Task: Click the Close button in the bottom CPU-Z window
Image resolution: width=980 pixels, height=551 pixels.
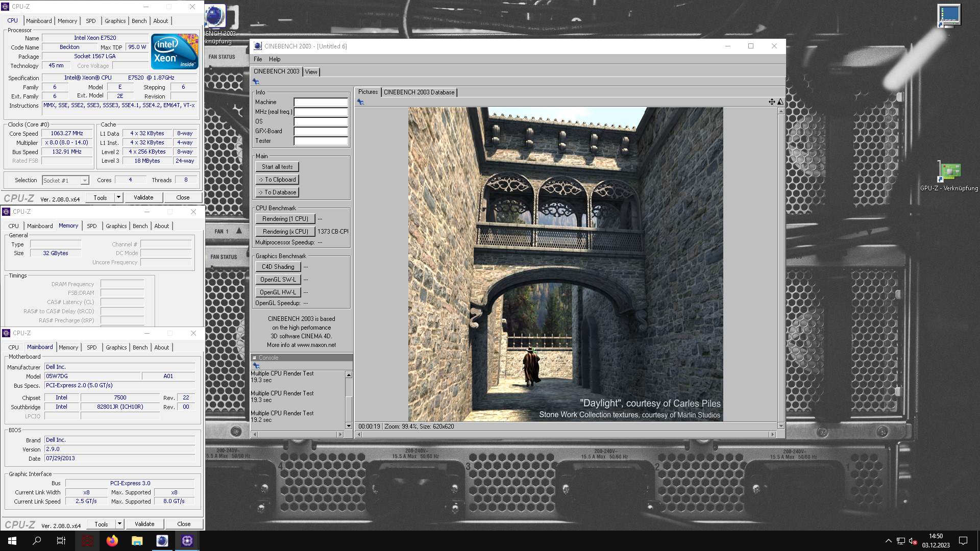Action: 184,524
